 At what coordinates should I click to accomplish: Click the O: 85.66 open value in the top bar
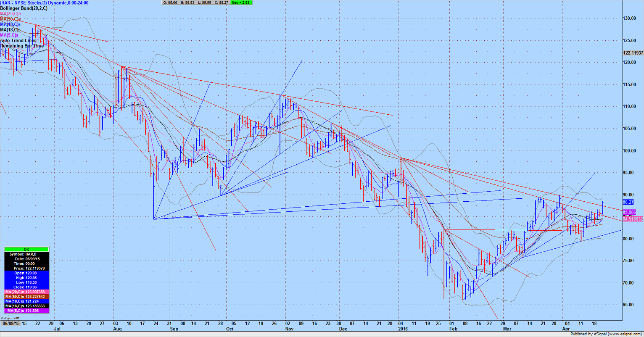170,3
